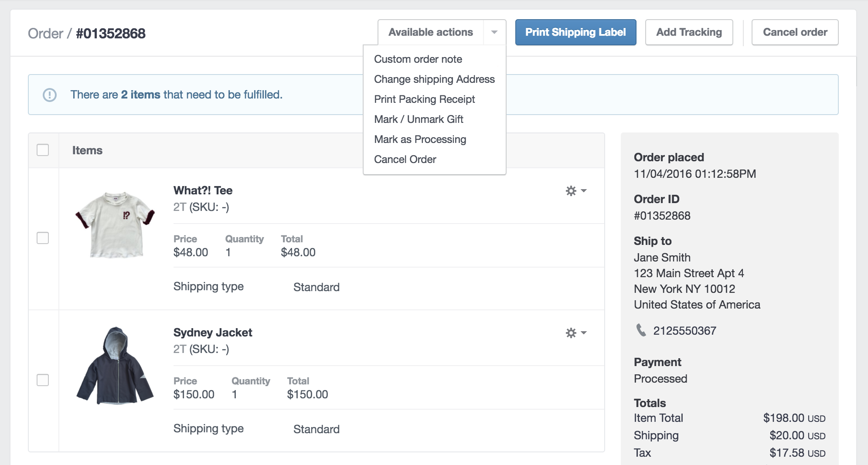The height and width of the screenshot is (465, 868).
Task: Click the info icon in fulfillment alert
Action: pyautogui.click(x=50, y=95)
